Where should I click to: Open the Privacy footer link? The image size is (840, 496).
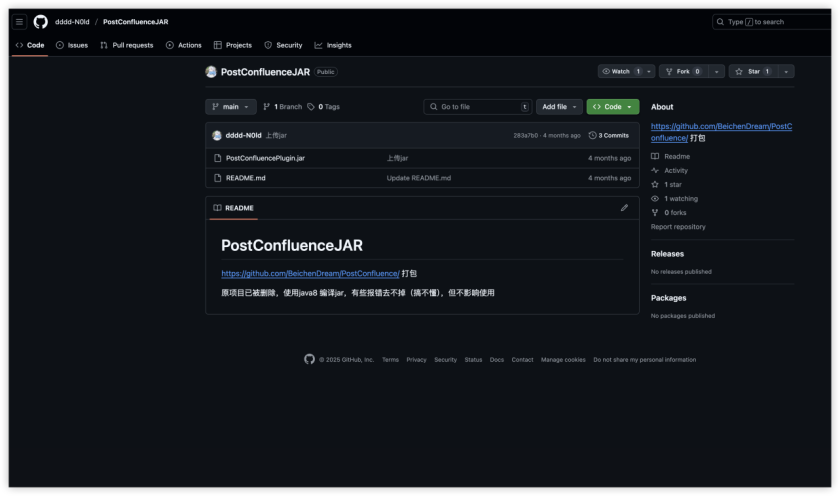(416, 360)
